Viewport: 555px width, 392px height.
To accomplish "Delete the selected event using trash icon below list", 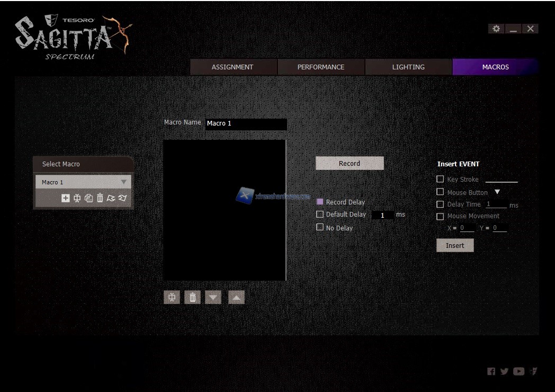I will pyautogui.click(x=192, y=298).
